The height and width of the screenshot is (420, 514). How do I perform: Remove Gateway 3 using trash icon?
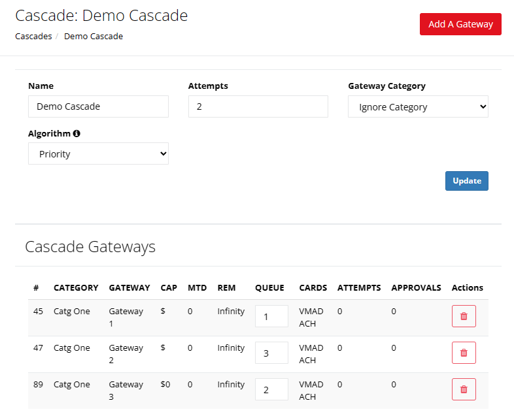464,389
